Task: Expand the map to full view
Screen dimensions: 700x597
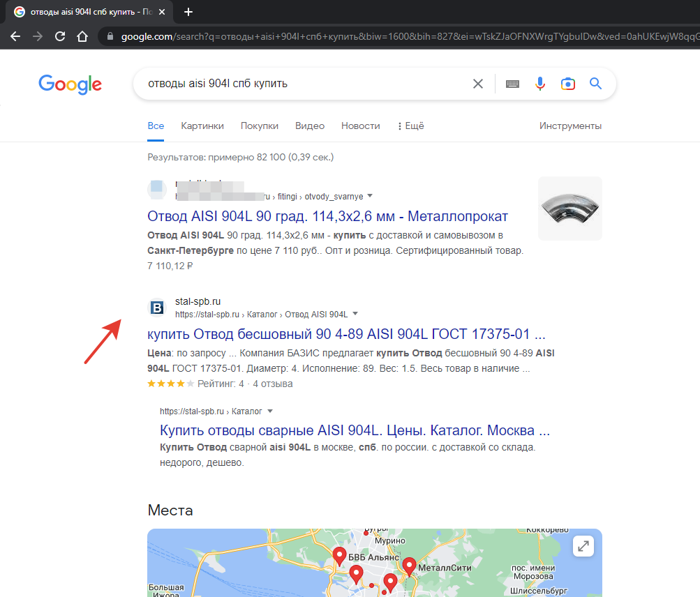Action: (x=583, y=546)
